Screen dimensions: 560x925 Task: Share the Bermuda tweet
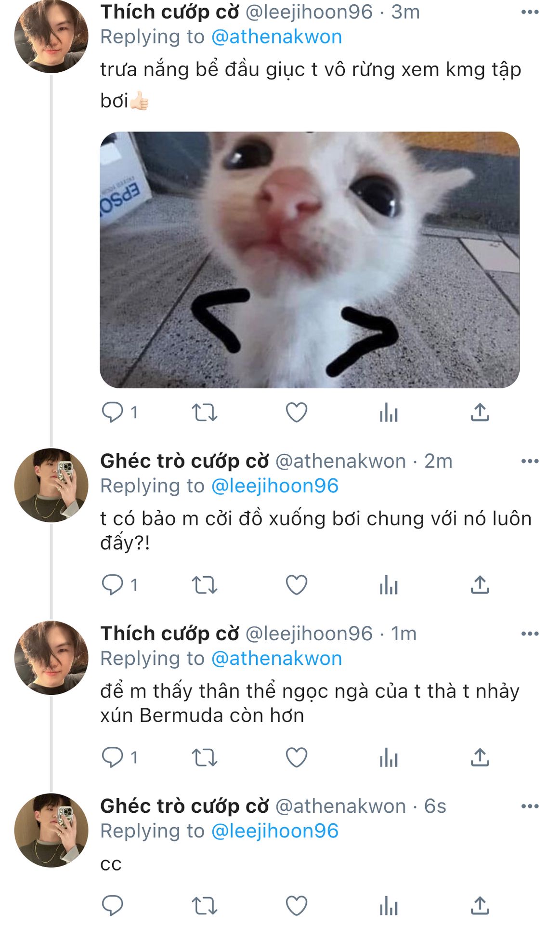click(480, 758)
